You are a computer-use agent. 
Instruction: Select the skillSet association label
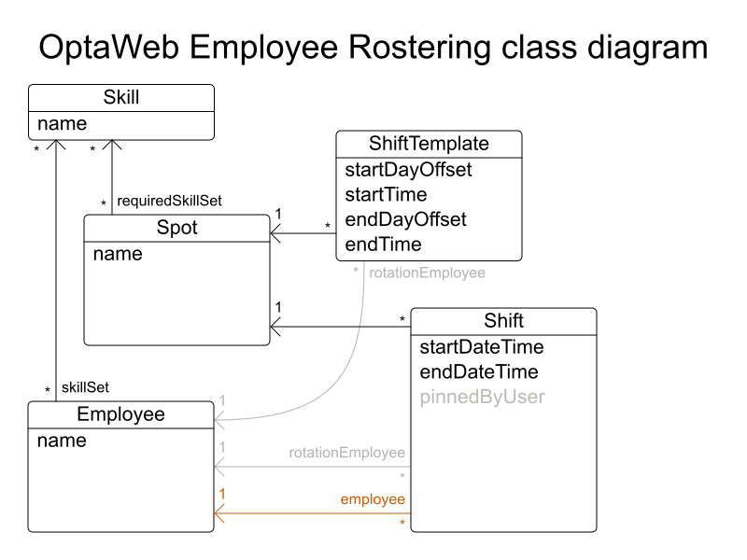tap(86, 386)
